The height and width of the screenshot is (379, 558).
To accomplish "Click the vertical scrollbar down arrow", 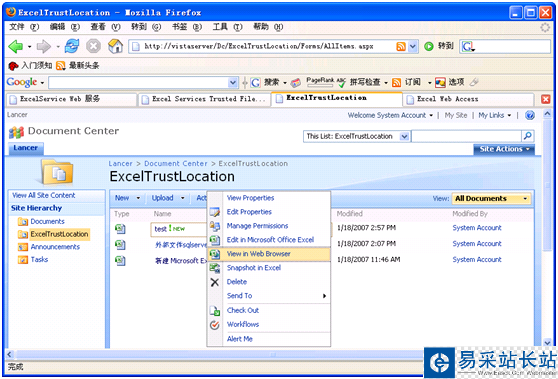I will pos(547,342).
